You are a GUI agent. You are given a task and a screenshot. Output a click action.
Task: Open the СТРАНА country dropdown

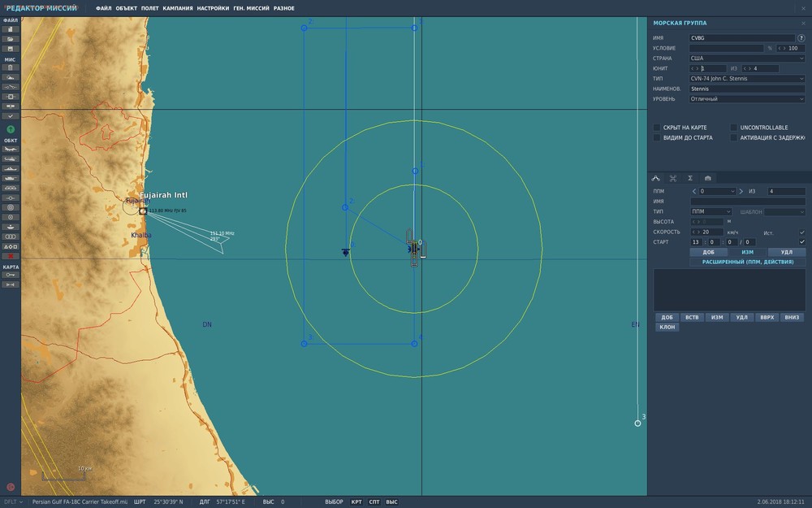coord(747,59)
